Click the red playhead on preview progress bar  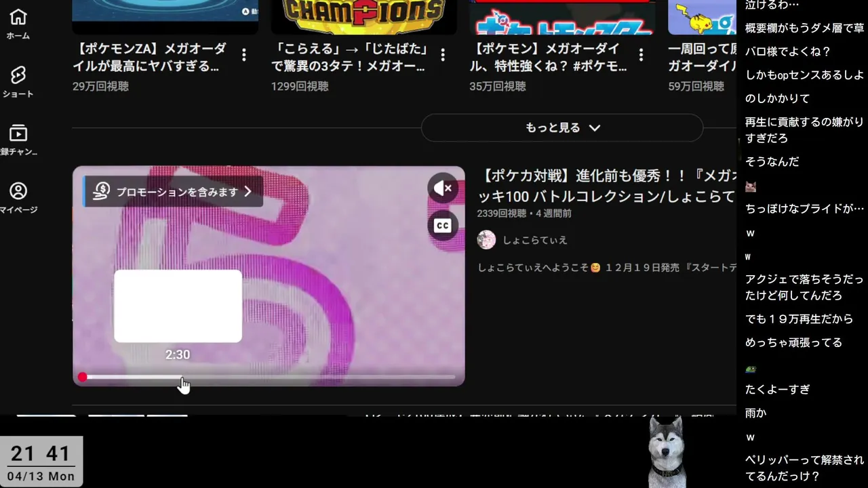(x=82, y=377)
